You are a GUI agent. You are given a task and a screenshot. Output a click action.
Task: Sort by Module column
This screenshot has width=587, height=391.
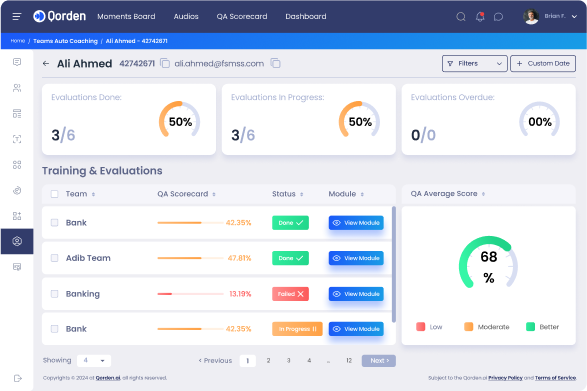pyautogui.click(x=362, y=194)
